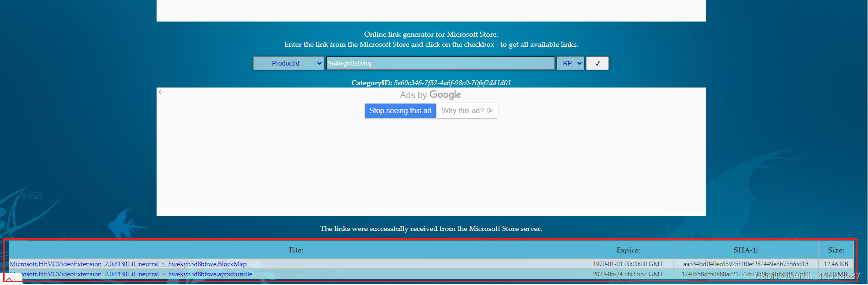Click the checkmark submit button
868x285 pixels.
pyautogui.click(x=597, y=63)
